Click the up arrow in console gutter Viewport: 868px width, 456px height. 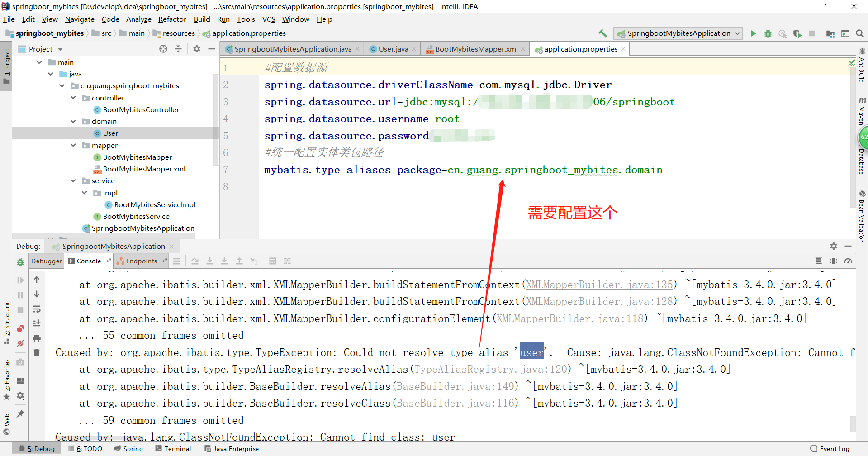tap(37, 280)
